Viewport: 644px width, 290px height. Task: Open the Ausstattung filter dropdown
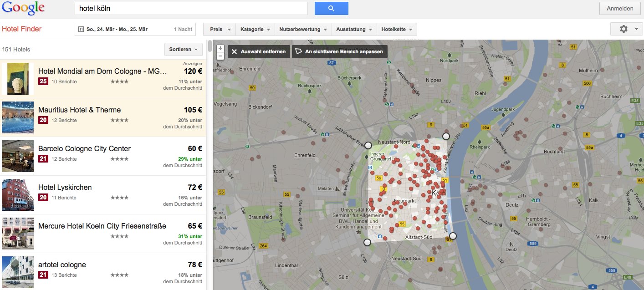[354, 29]
